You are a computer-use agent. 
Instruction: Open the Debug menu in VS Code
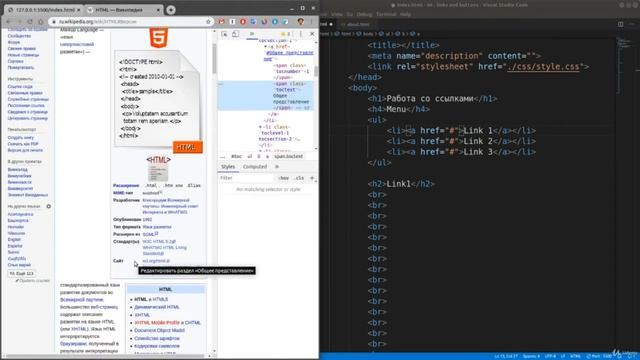364,14
